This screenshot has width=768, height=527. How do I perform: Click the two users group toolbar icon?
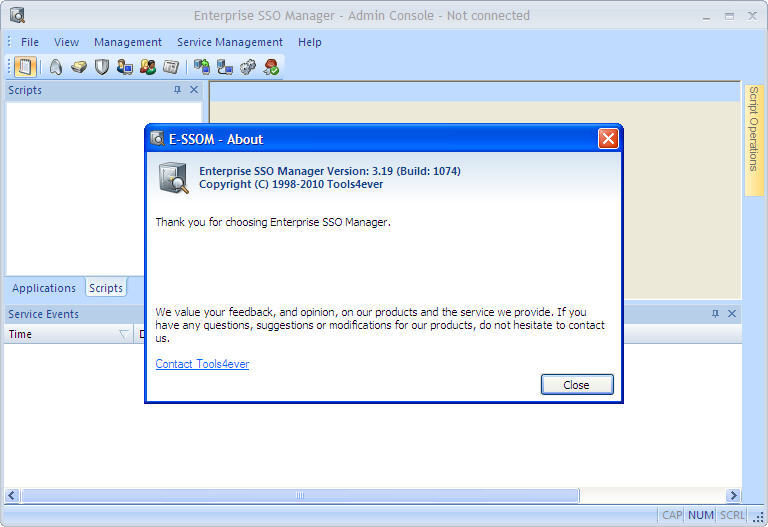coord(148,67)
